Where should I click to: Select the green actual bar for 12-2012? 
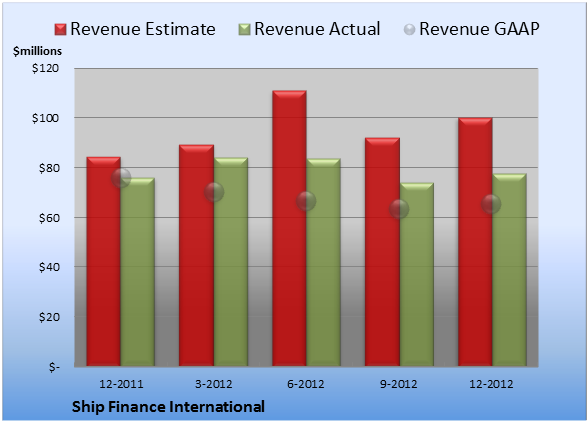[x=509, y=270]
